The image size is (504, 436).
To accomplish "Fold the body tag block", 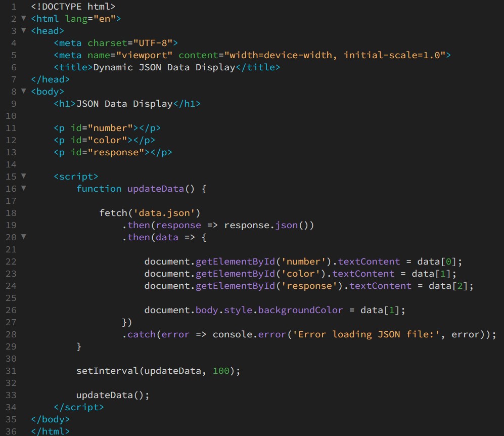I will (x=23, y=92).
